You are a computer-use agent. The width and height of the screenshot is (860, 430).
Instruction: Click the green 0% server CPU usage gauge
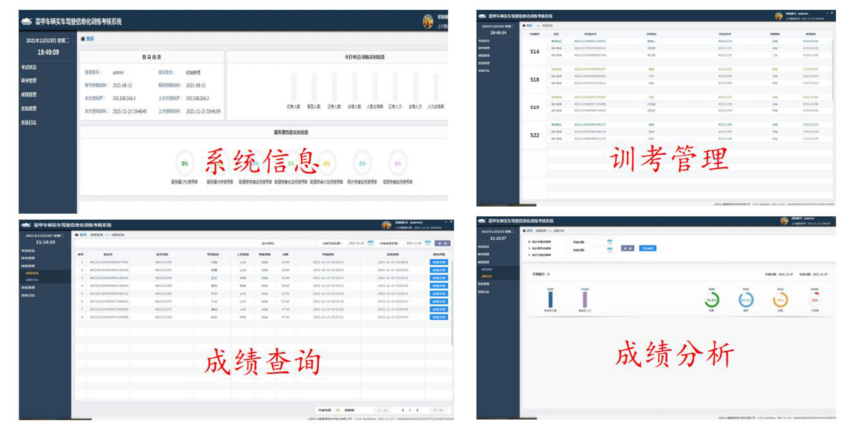tap(185, 163)
